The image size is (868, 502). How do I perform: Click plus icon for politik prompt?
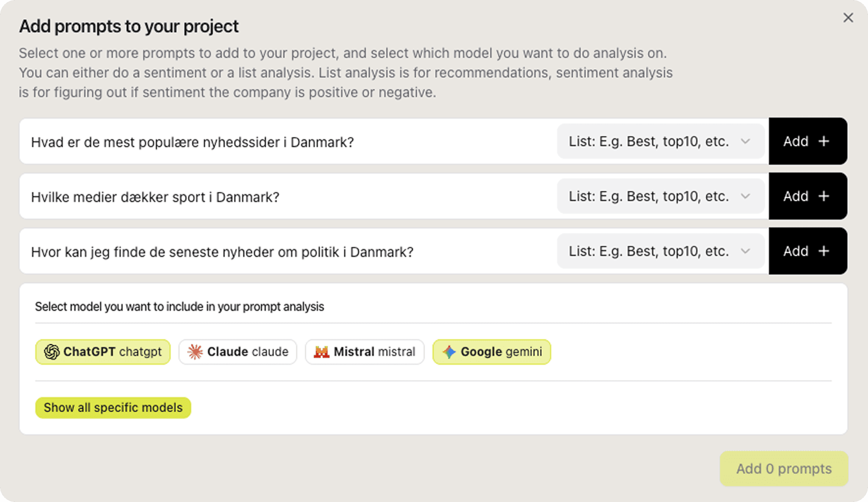[824, 251]
